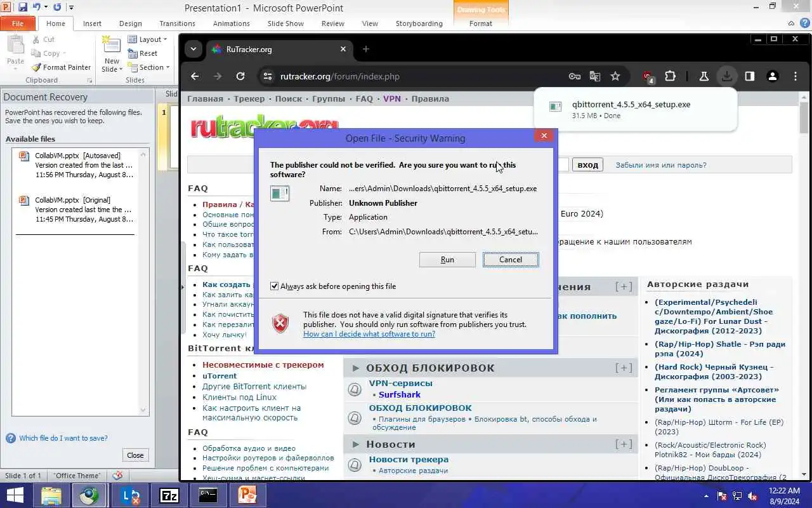Open the Surfshark VPN link
Screen dimensions: 812x508
tap(400, 395)
